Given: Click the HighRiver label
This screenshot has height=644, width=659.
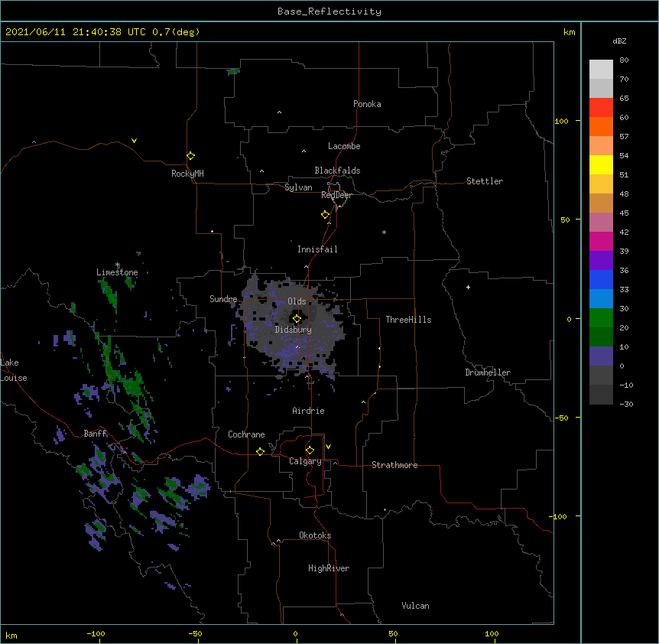Looking at the screenshot, I should [329, 568].
